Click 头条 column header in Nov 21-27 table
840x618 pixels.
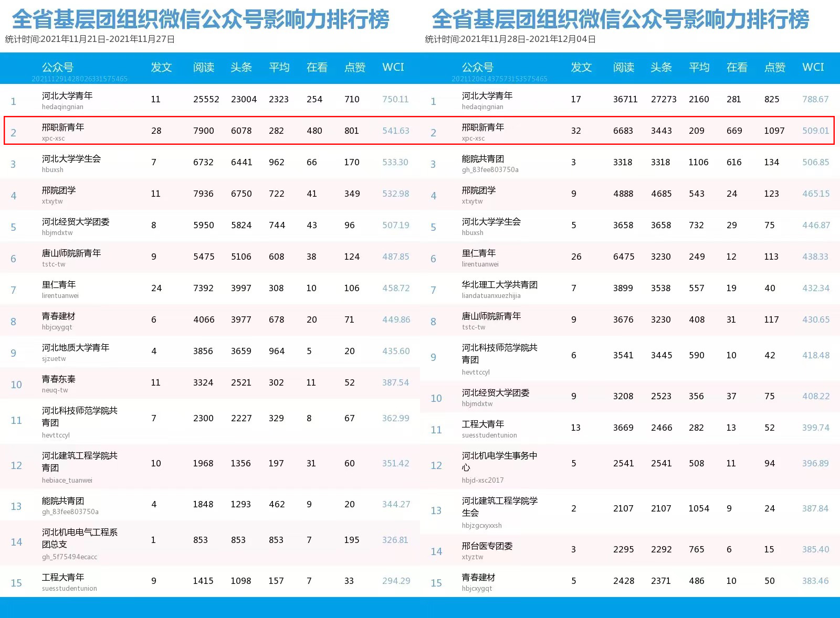click(241, 67)
